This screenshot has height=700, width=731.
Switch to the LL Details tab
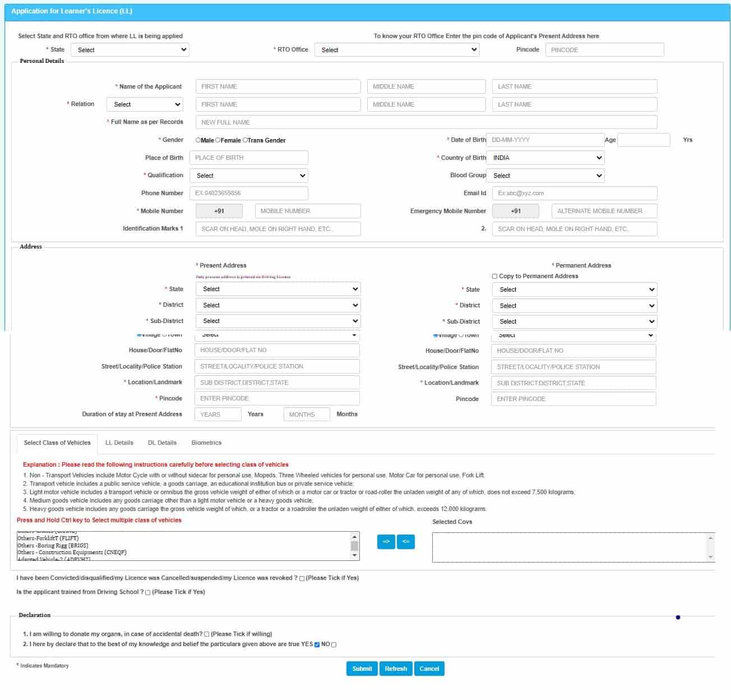point(119,443)
